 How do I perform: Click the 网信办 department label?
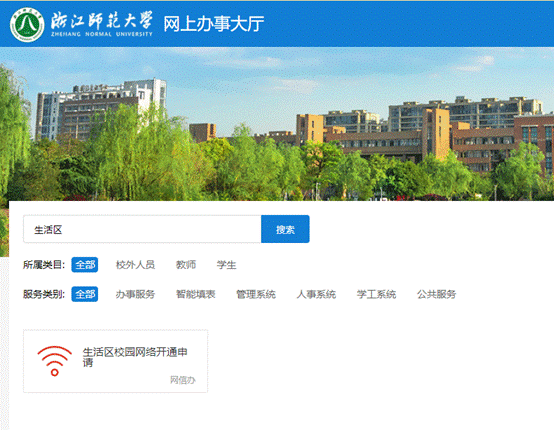(x=183, y=380)
